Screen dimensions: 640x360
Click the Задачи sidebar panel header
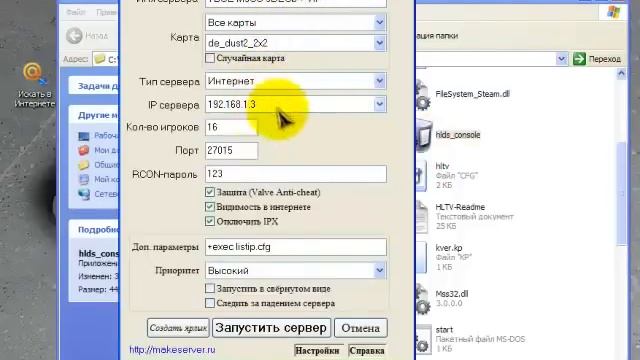click(x=94, y=86)
